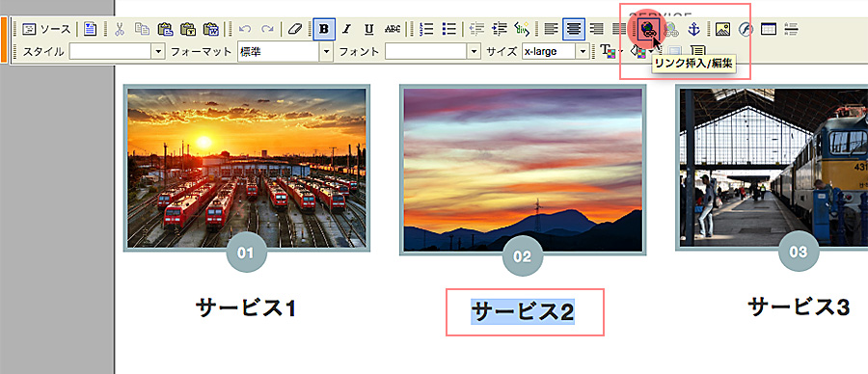Viewport: 868px width, 374px height.
Task: Decrease indent with Outdent icon
Action: 476,29
